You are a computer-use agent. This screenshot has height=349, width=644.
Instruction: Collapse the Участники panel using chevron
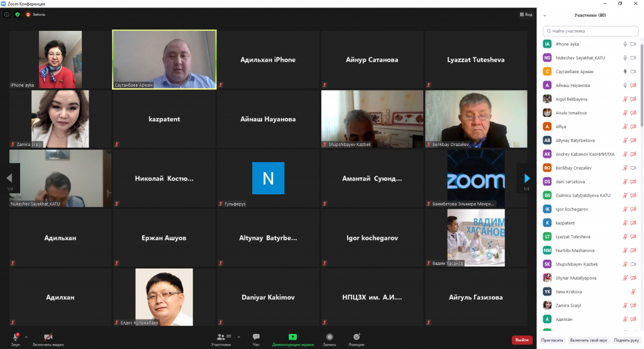[x=545, y=15]
